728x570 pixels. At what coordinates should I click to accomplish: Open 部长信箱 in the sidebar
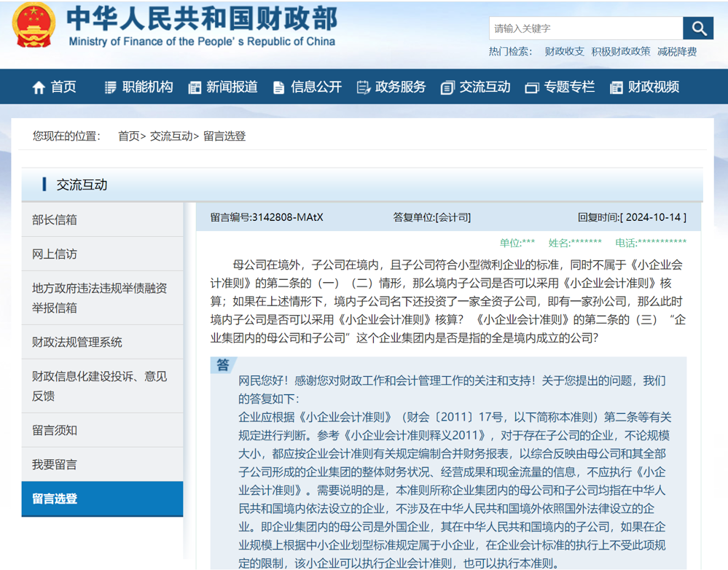point(102,219)
